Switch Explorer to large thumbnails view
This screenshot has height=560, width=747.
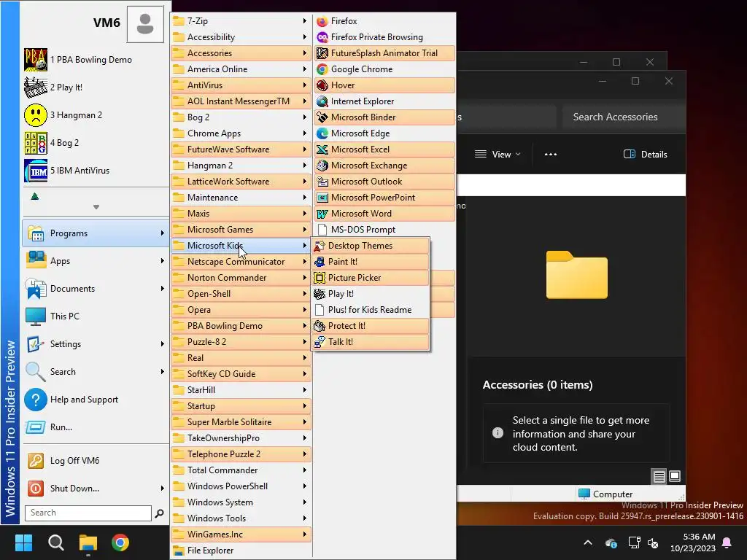[x=675, y=476]
